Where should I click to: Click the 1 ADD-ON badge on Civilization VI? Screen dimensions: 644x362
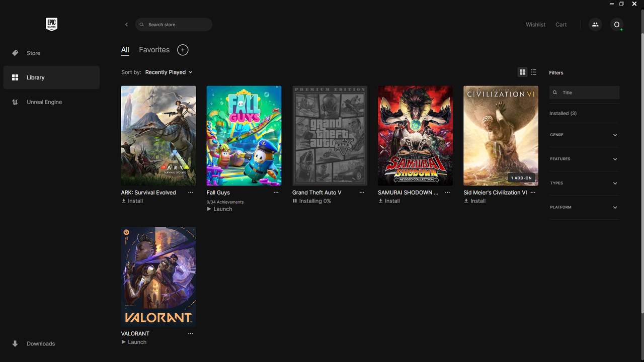click(521, 178)
